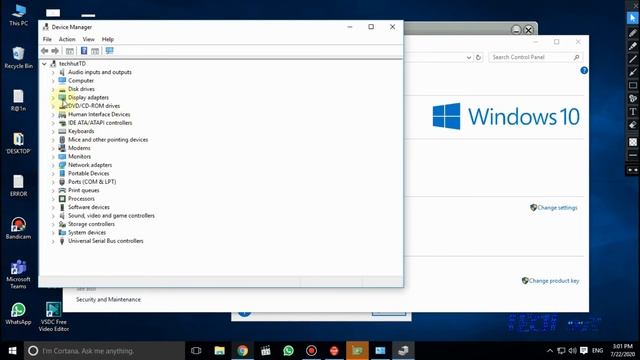Select the arrow drawing tool

tap(633, 72)
